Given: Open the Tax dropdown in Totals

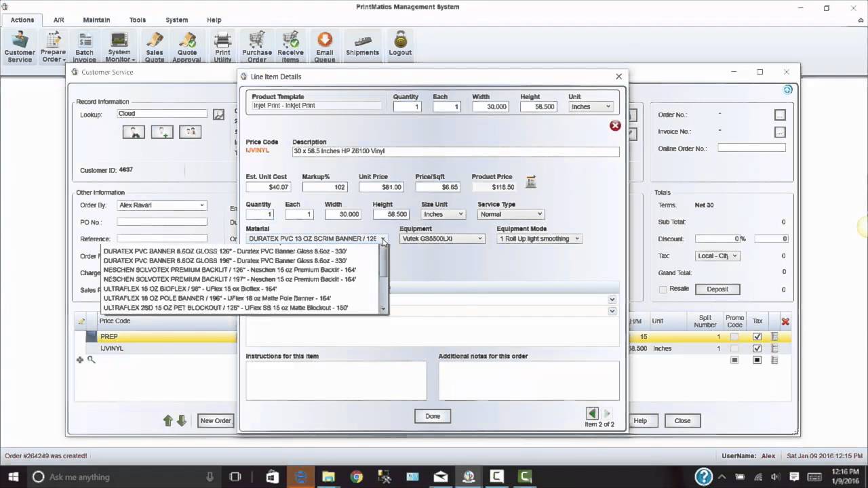Looking at the screenshot, I should point(717,256).
